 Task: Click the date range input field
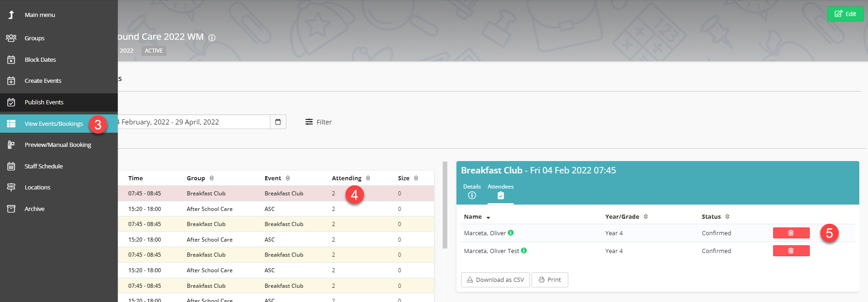point(192,122)
